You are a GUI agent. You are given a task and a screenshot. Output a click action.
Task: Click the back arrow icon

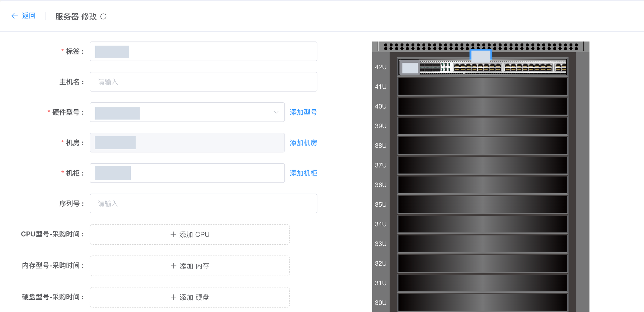[14, 16]
